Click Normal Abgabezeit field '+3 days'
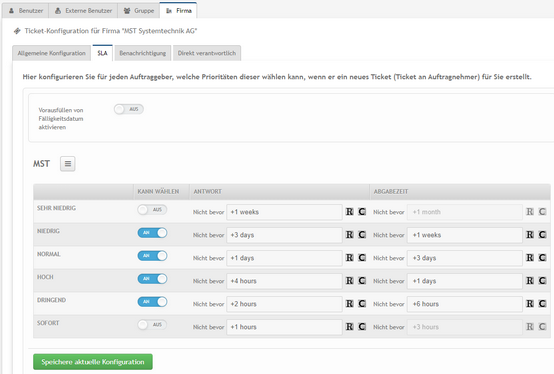554x374 pixels. click(465, 258)
